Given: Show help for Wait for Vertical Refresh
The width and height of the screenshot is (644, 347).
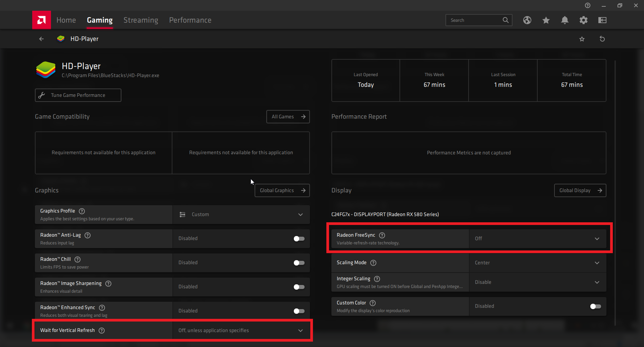Looking at the screenshot, I should tap(102, 331).
